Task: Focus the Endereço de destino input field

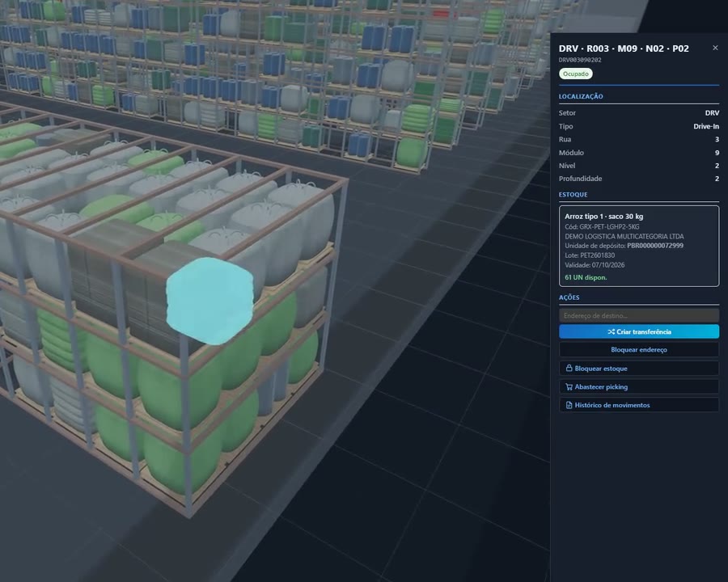Action: [639, 315]
